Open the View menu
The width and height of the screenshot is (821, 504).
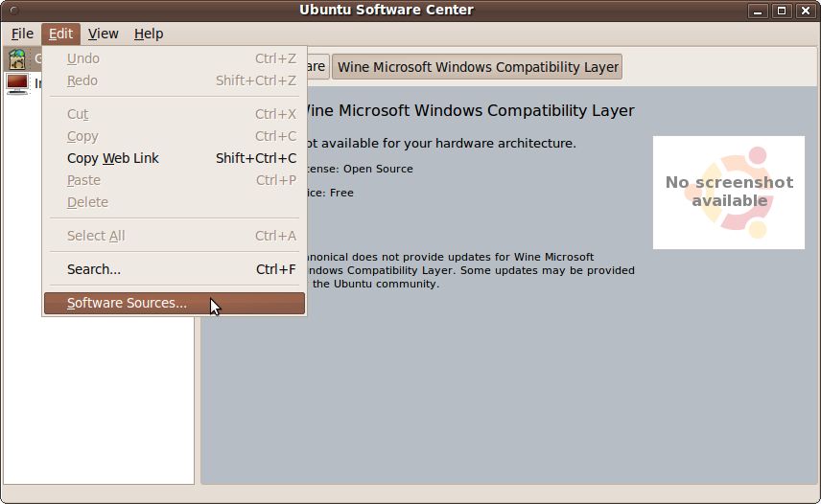pyautogui.click(x=104, y=34)
